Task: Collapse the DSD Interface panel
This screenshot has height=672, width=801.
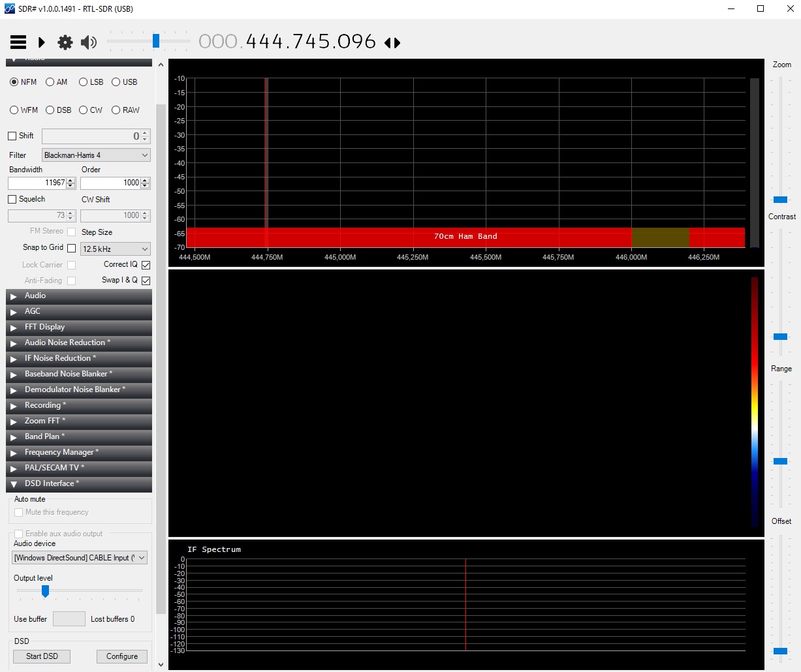Action: click(79, 484)
